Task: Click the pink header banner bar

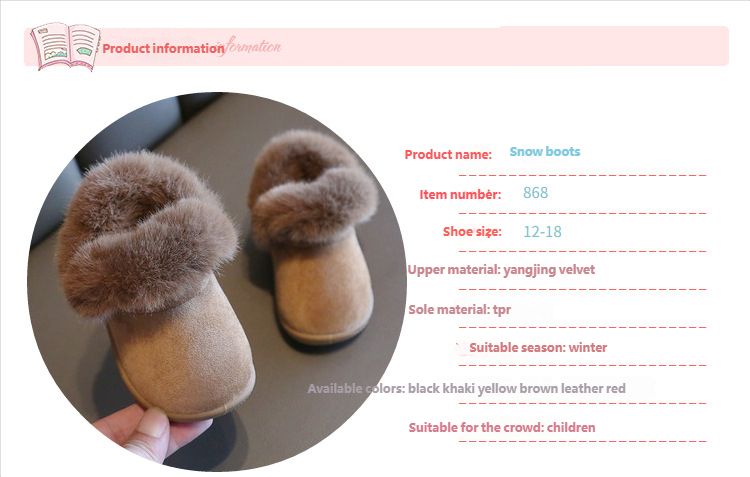Action: tap(376, 46)
